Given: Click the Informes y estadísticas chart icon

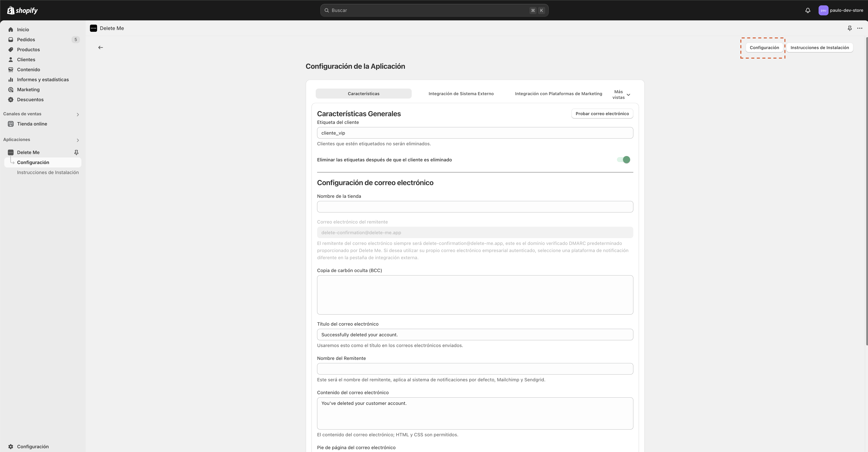Looking at the screenshot, I should [x=11, y=80].
